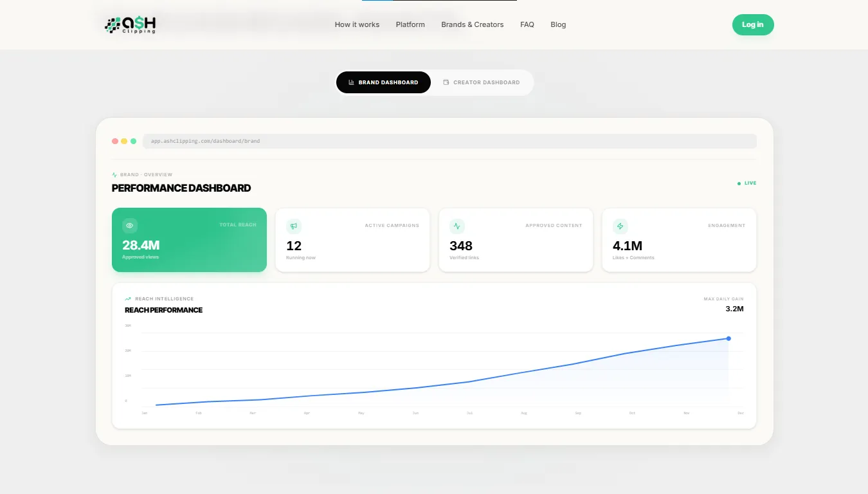868x494 pixels.
Task: Click the wallet icon in Creator Dashboard tab
Action: [446, 82]
